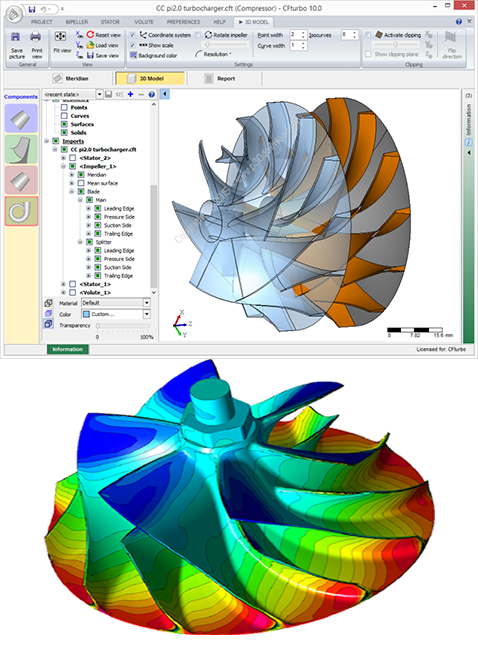Toggle the Activate clipping checkbox

coord(368,35)
